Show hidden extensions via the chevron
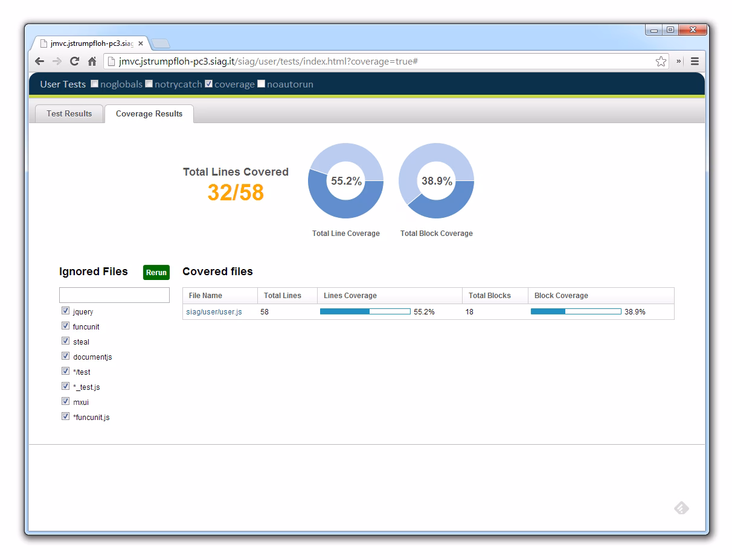The image size is (732, 560). click(679, 61)
